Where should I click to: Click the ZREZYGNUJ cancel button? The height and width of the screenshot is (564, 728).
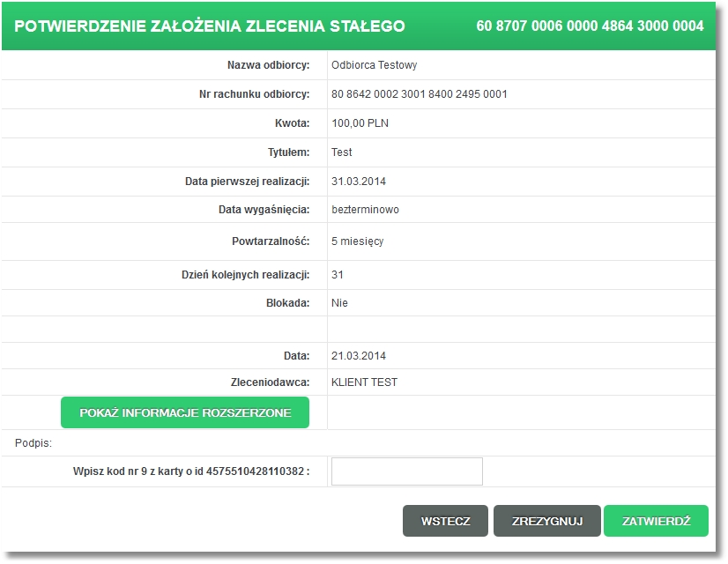[x=547, y=521]
